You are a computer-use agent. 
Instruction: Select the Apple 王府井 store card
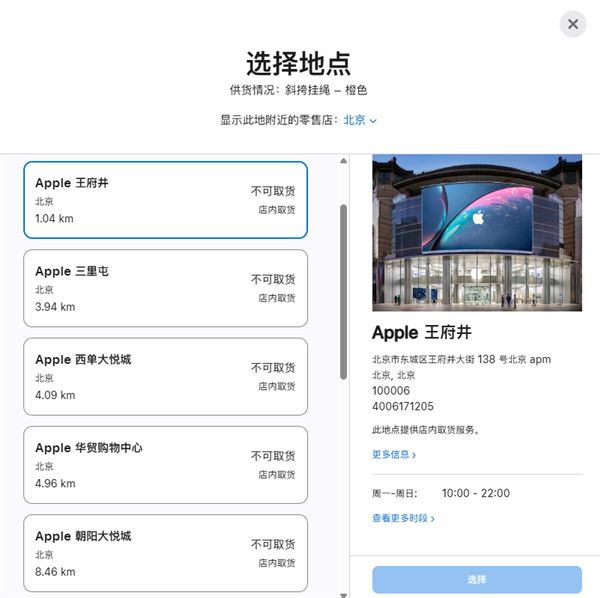[165, 200]
